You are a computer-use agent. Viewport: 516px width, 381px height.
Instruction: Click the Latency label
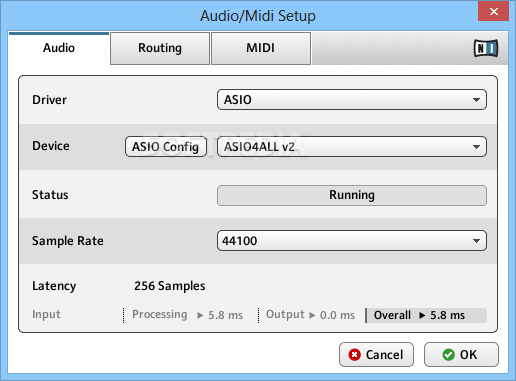click(x=54, y=286)
